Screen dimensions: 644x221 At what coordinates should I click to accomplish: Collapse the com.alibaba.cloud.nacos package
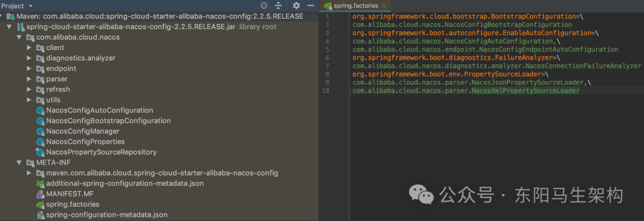coord(18,38)
